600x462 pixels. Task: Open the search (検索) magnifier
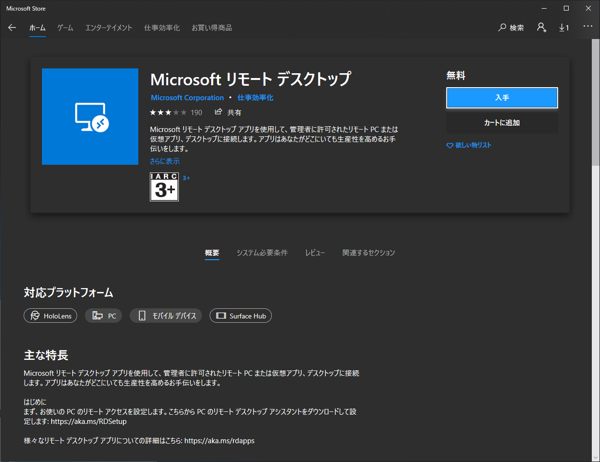pos(511,28)
